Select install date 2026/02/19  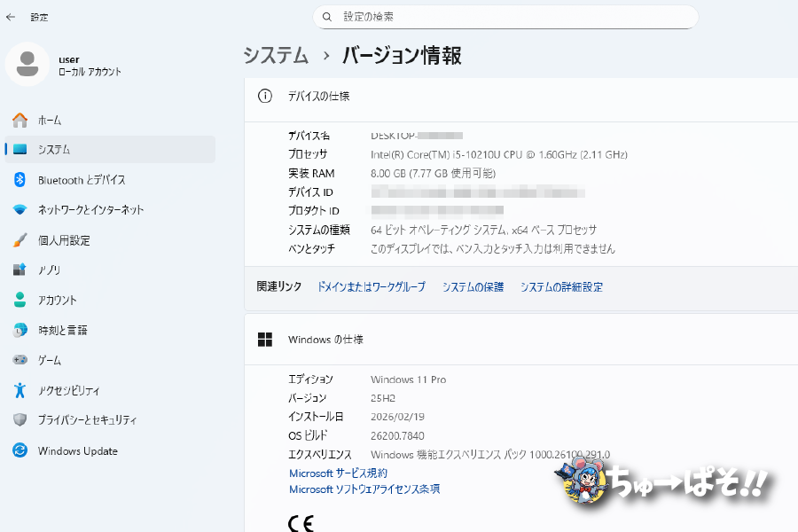(x=397, y=417)
